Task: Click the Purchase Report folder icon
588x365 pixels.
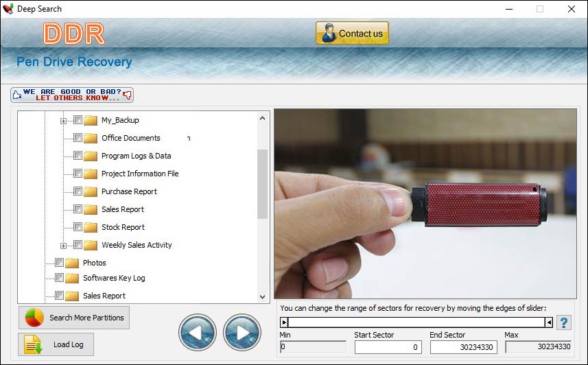Action: click(91, 191)
